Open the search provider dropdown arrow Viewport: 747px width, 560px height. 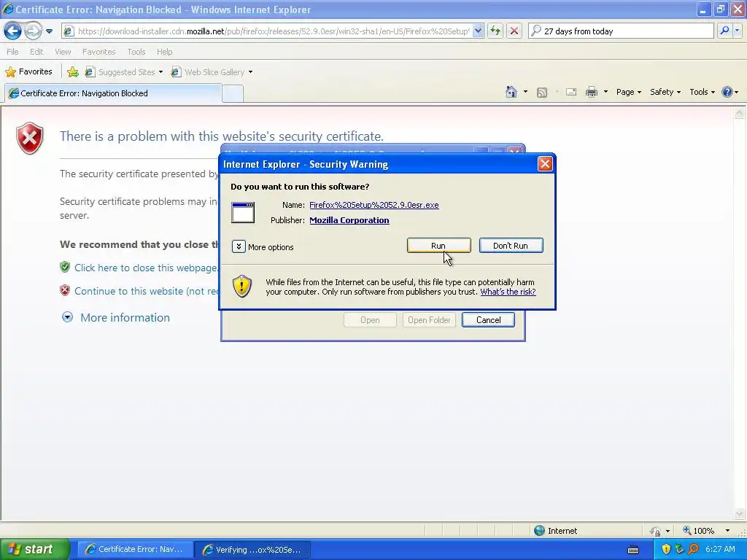pos(737,31)
